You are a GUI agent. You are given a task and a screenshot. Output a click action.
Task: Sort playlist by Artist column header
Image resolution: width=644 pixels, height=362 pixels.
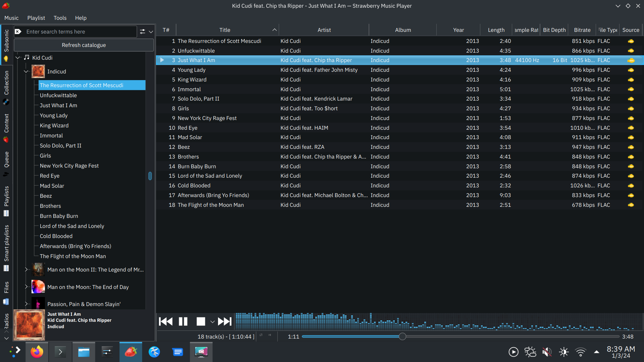click(324, 30)
